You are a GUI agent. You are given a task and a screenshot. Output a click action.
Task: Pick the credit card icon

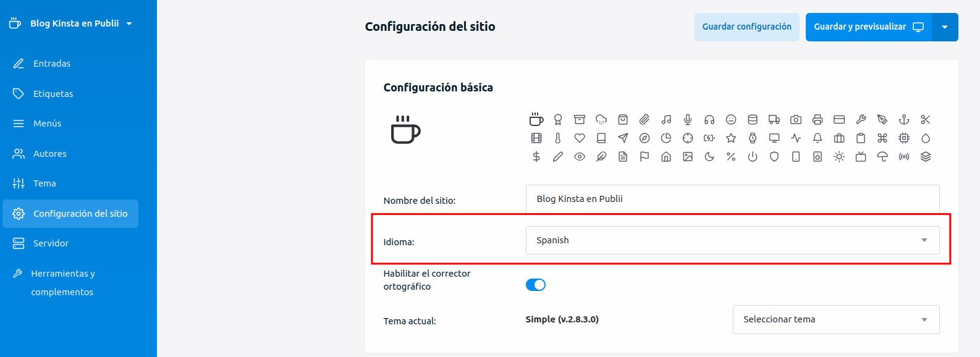point(839,120)
